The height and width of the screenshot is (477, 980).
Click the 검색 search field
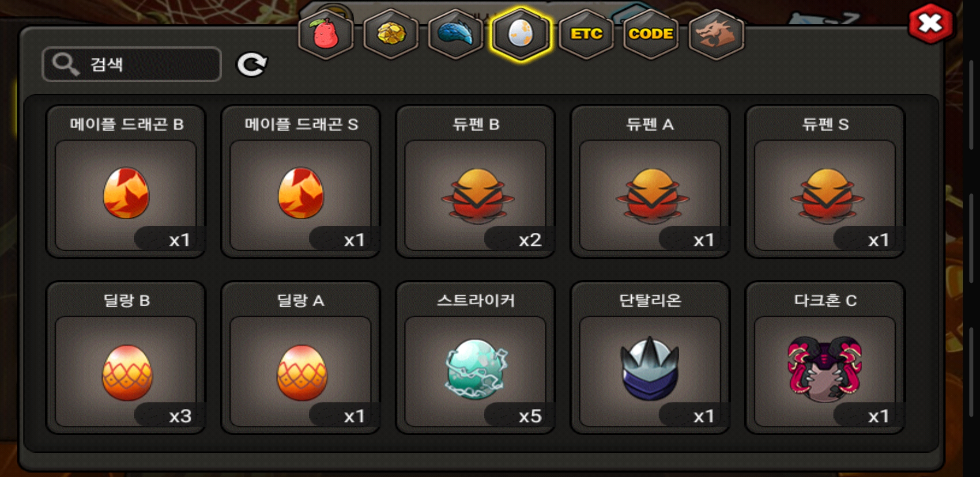132,64
